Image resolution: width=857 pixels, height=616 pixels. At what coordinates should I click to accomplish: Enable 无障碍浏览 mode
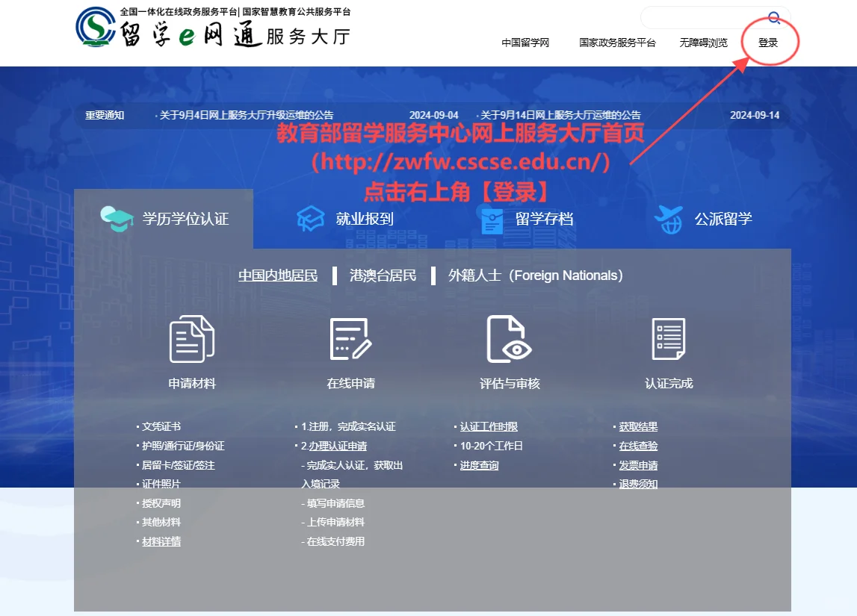click(703, 43)
